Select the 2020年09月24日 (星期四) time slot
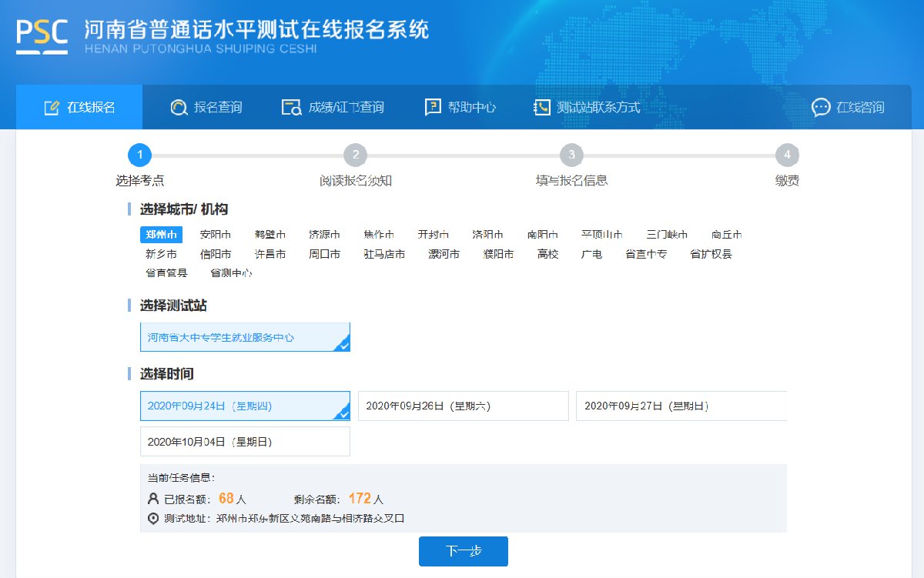This screenshot has height=578, width=924. (245, 406)
